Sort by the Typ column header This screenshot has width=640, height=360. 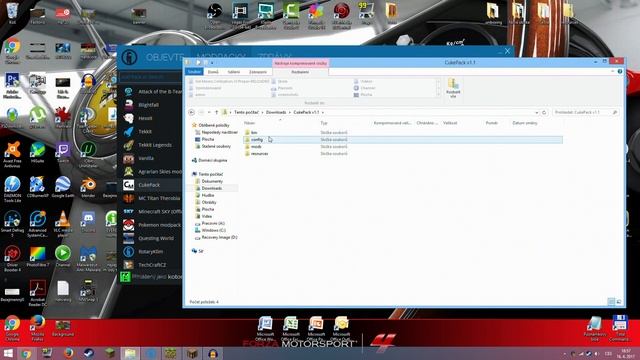pyautogui.click(x=324, y=123)
